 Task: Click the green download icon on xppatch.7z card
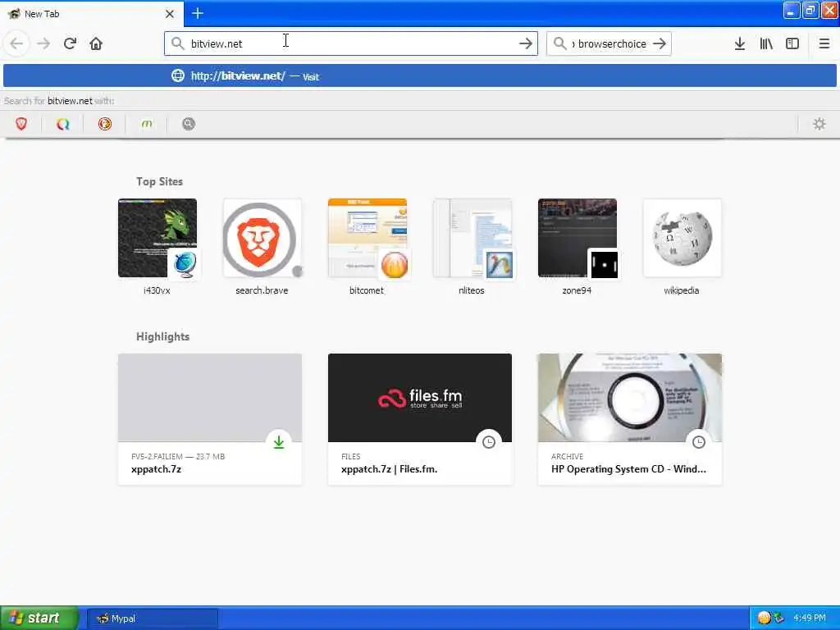click(x=279, y=442)
